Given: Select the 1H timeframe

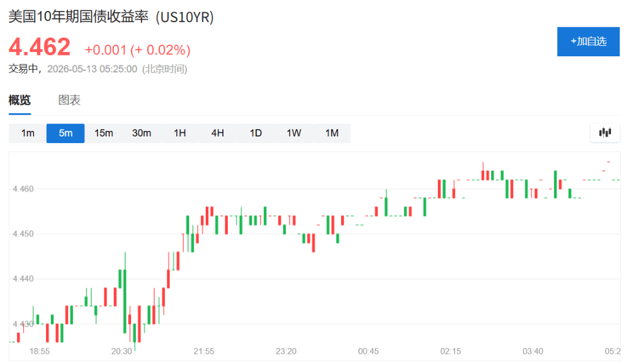Looking at the screenshot, I should coord(179,133).
